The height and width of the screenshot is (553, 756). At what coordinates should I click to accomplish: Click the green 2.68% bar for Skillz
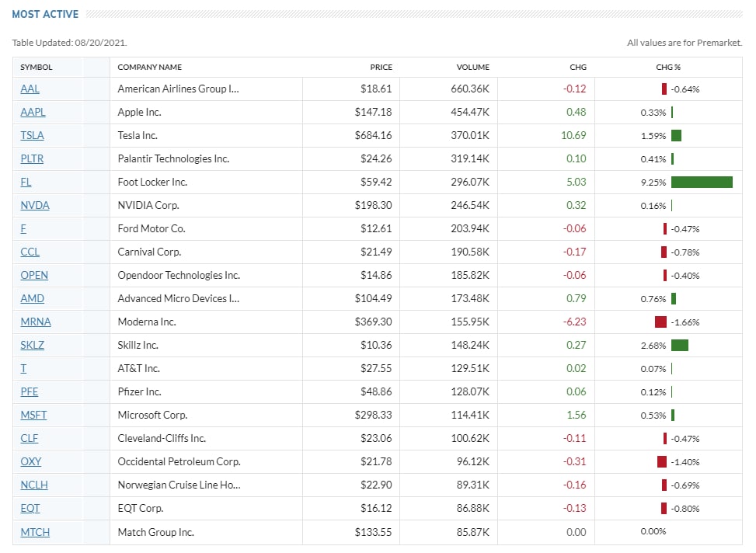pyautogui.click(x=679, y=345)
